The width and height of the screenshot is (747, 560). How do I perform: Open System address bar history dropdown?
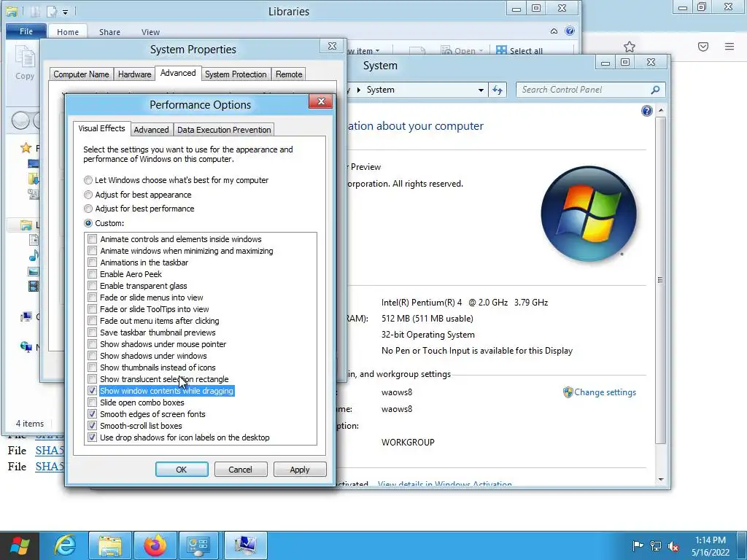[481, 90]
